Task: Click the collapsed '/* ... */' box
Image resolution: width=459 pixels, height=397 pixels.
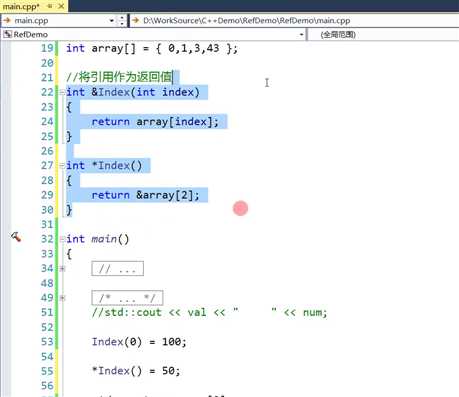Action: [127, 298]
